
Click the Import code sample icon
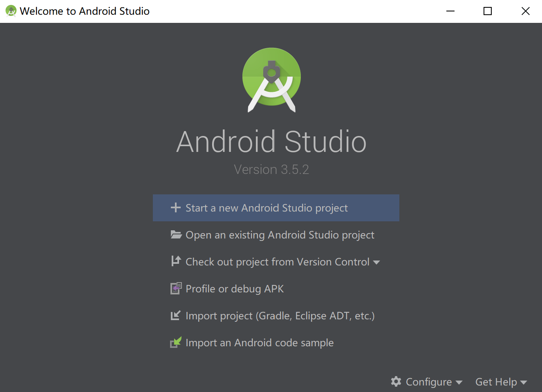click(176, 342)
